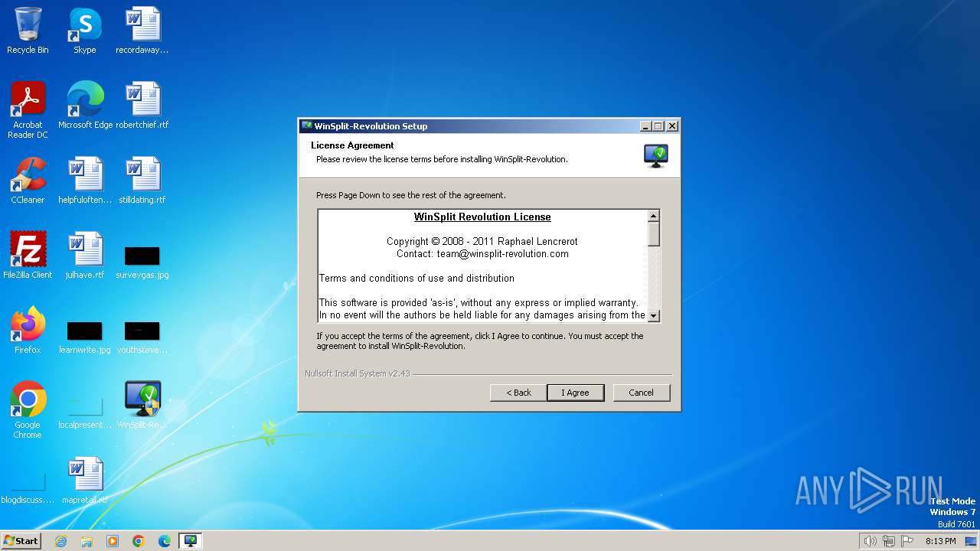Close the WinSplit-Revolution Setup window
The height and width of the screenshot is (551, 980).
pyautogui.click(x=672, y=126)
